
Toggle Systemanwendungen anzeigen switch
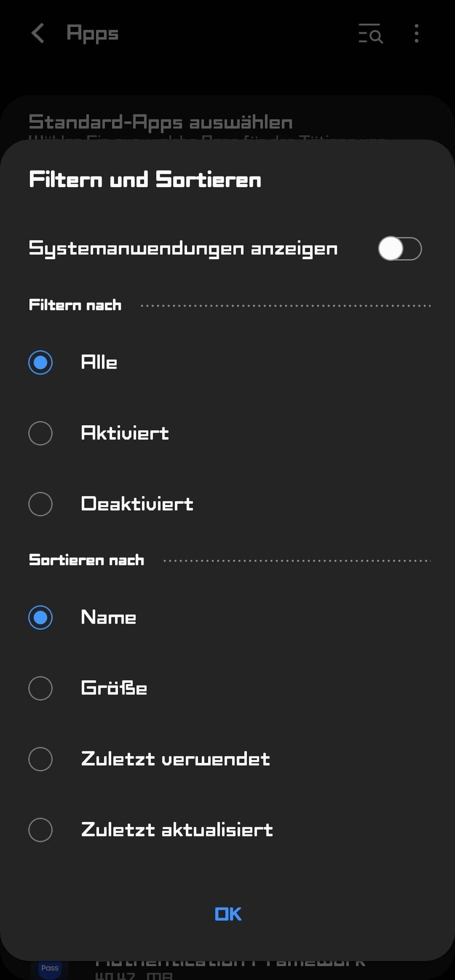click(400, 249)
